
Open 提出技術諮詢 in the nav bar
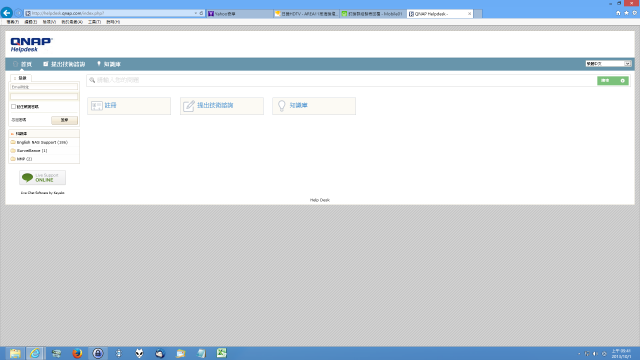[x=64, y=64]
